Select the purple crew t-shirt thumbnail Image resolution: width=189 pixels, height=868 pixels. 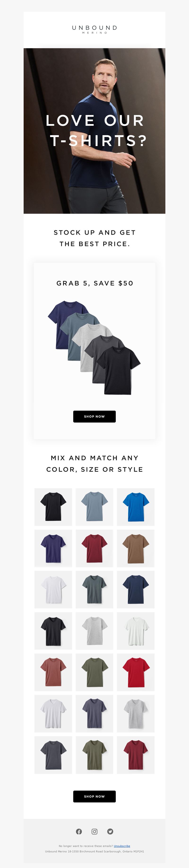[x=53, y=548]
